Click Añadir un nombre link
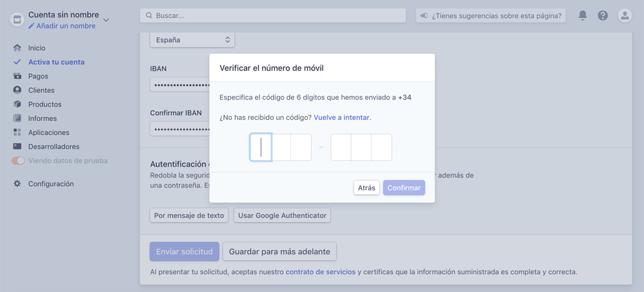This screenshot has width=644, height=292. (62, 26)
